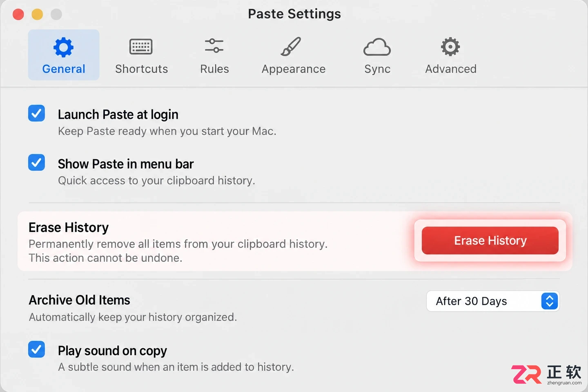Click the Play sound on copy label

point(112,351)
